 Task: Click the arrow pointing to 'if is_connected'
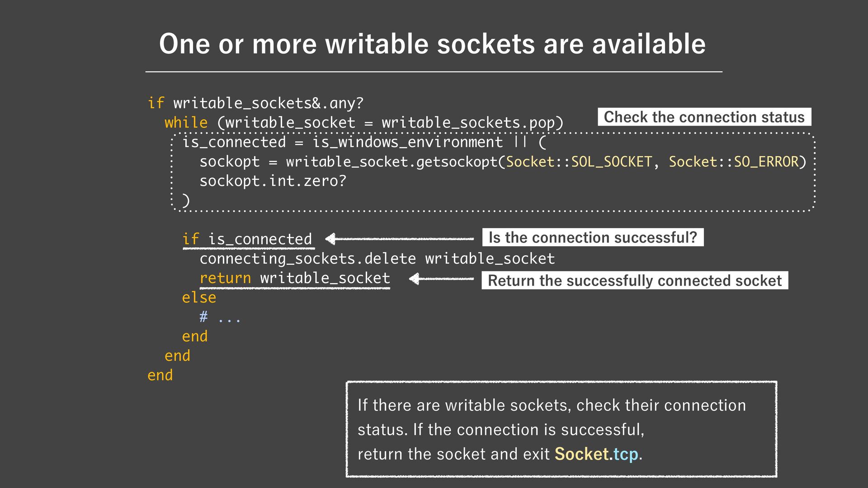pyautogui.click(x=399, y=239)
